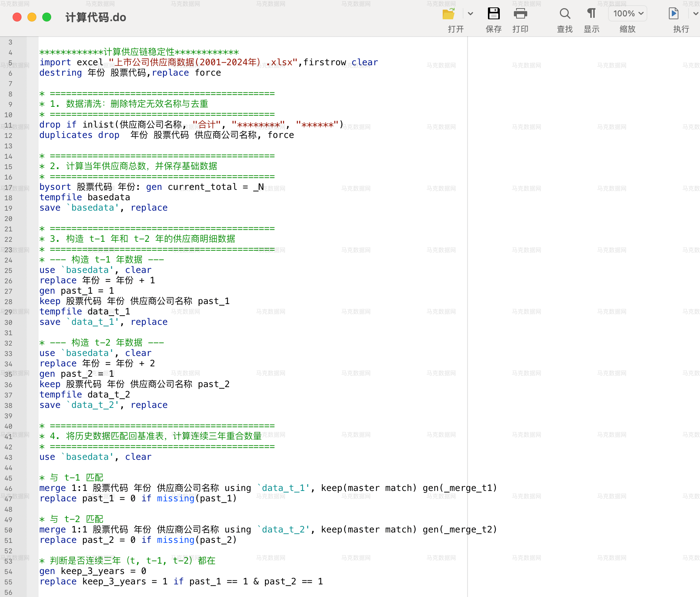Minimize the window using yellow button
The height and width of the screenshot is (597, 700).
[x=32, y=17]
